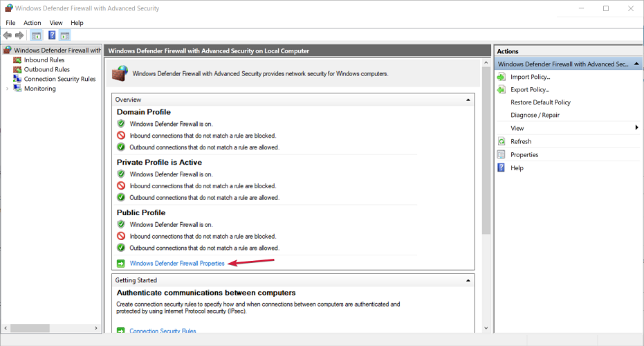Image resolution: width=644 pixels, height=346 pixels.
Task: Click Private Profile's outbound allowed check icon
Action: pyautogui.click(x=121, y=197)
